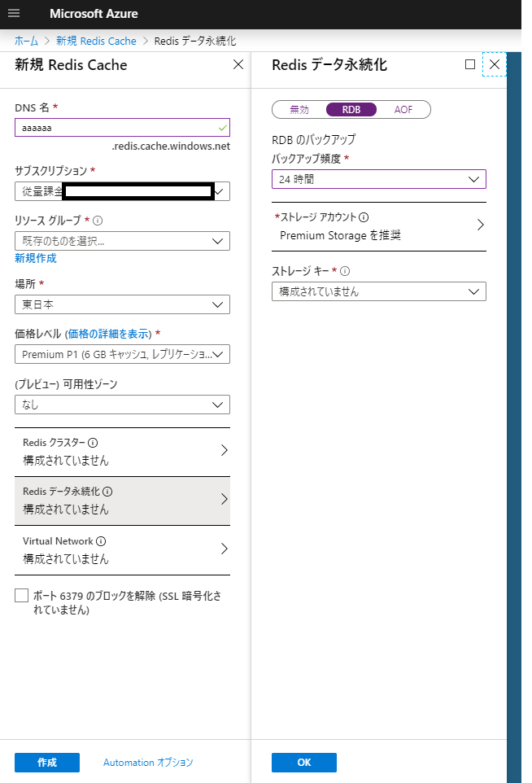The width and height of the screenshot is (532, 783).
Task: Open 価格の詳細を表示 link
Action: pos(109,334)
